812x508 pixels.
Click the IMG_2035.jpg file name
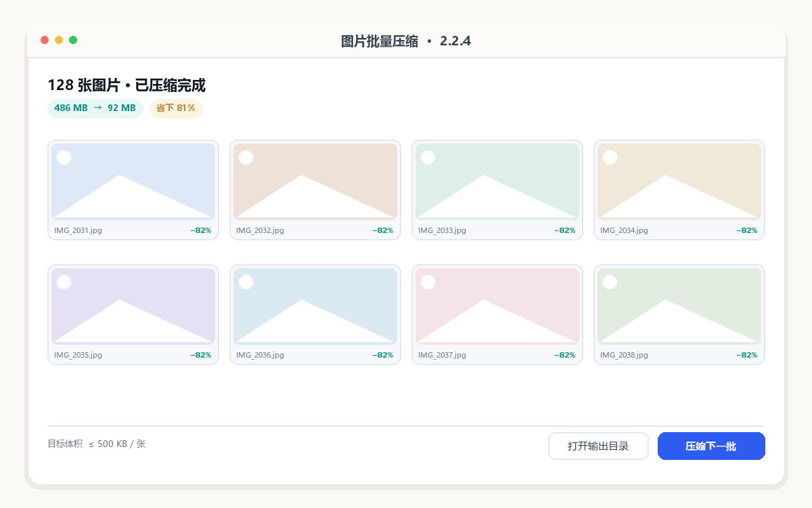tap(78, 355)
